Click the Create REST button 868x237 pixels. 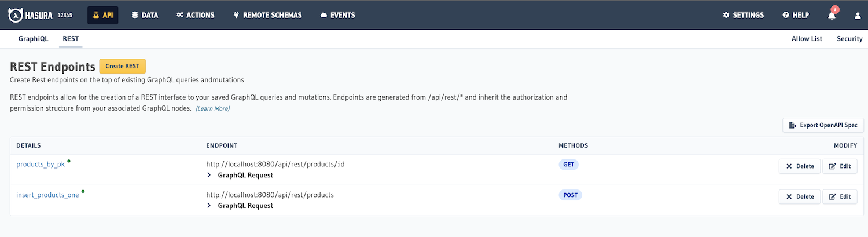(123, 66)
